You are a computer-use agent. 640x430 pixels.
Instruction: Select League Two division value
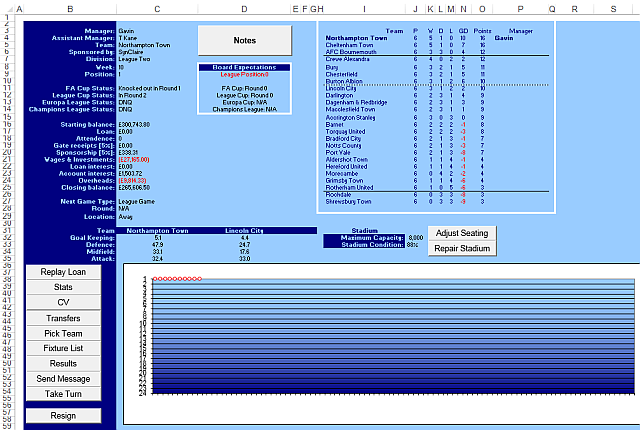(134, 59)
